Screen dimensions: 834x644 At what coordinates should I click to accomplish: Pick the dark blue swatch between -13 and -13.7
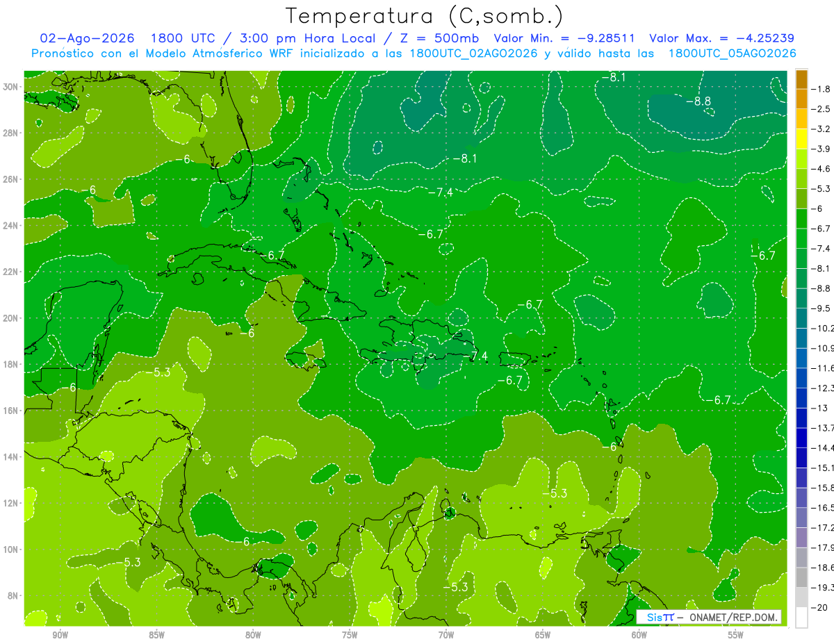click(x=801, y=418)
